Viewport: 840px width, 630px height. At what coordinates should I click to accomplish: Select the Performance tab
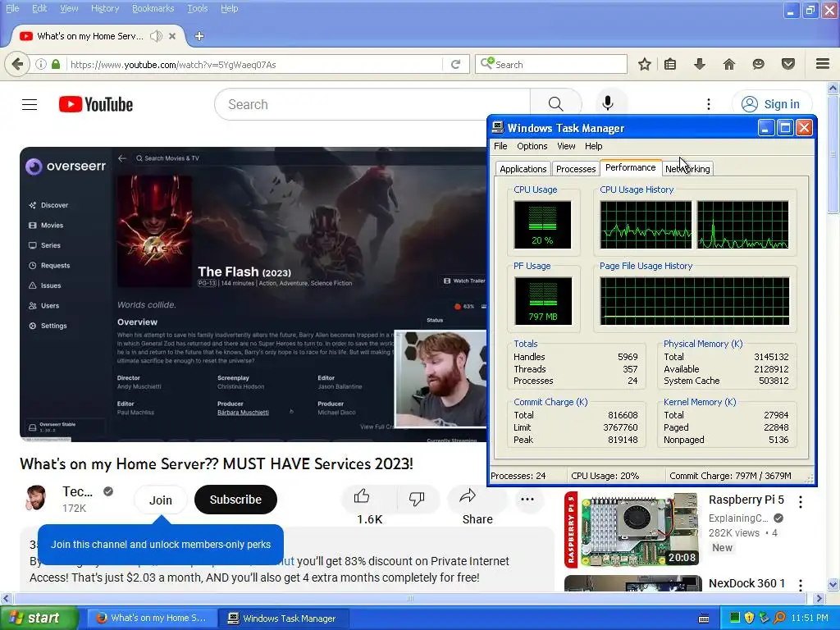631,167
